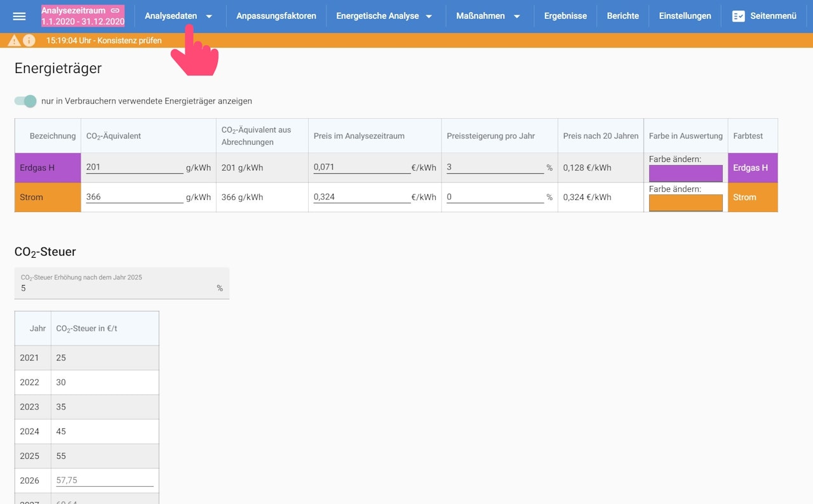Click the Erdgas H CO₂-Äquivalent input field
813x504 pixels.
click(x=134, y=168)
